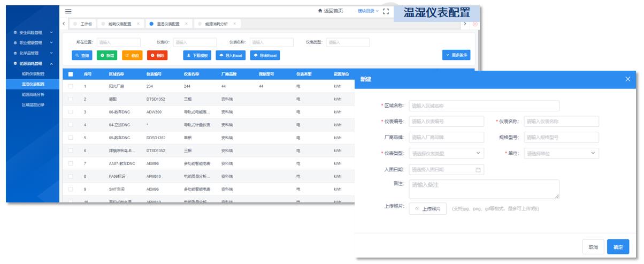Click the home icon 返回首页
This screenshot has width=644, height=264.
pos(321,11)
